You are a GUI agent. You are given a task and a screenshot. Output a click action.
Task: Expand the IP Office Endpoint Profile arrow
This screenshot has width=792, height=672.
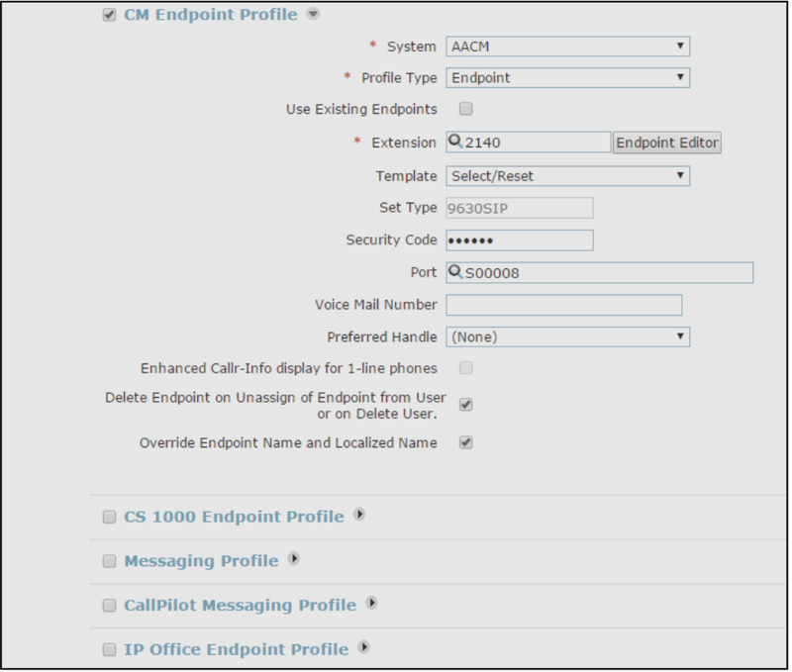pyautogui.click(x=364, y=648)
